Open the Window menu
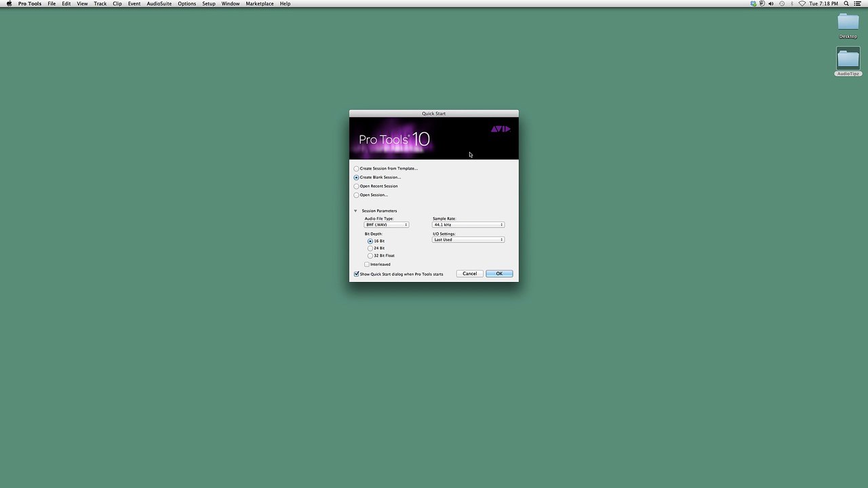 coord(231,3)
